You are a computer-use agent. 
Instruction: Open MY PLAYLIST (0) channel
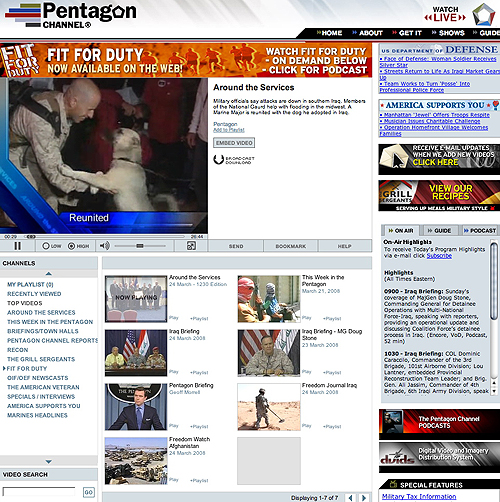[x=30, y=284]
